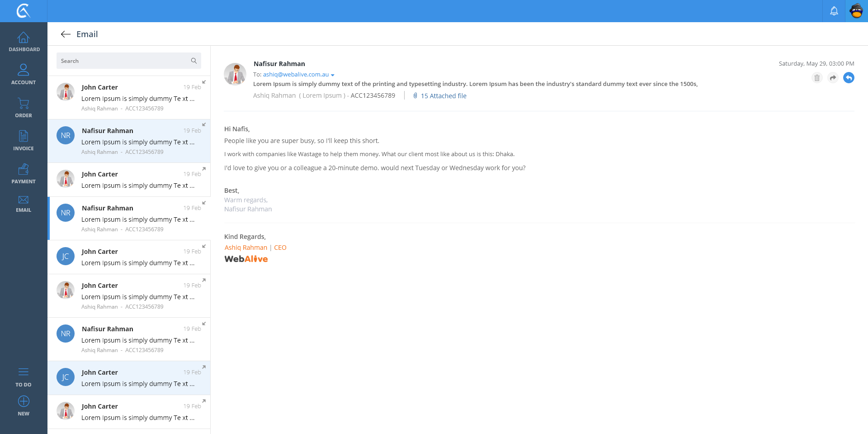Click the ashiq@webalive.com.au email address
Image resolution: width=868 pixels, height=434 pixels.
tap(296, 75)
